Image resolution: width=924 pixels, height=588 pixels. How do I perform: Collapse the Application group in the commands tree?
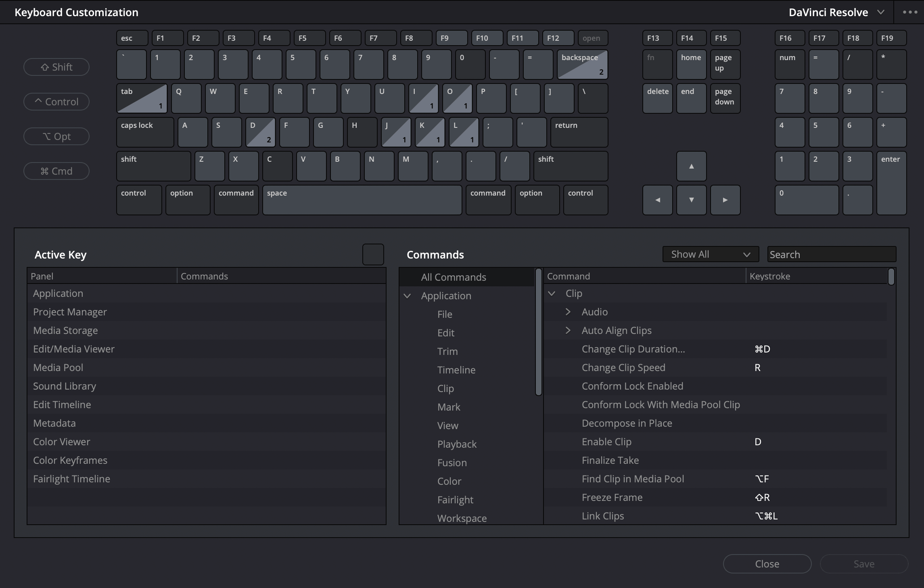[x=407, y=296]
